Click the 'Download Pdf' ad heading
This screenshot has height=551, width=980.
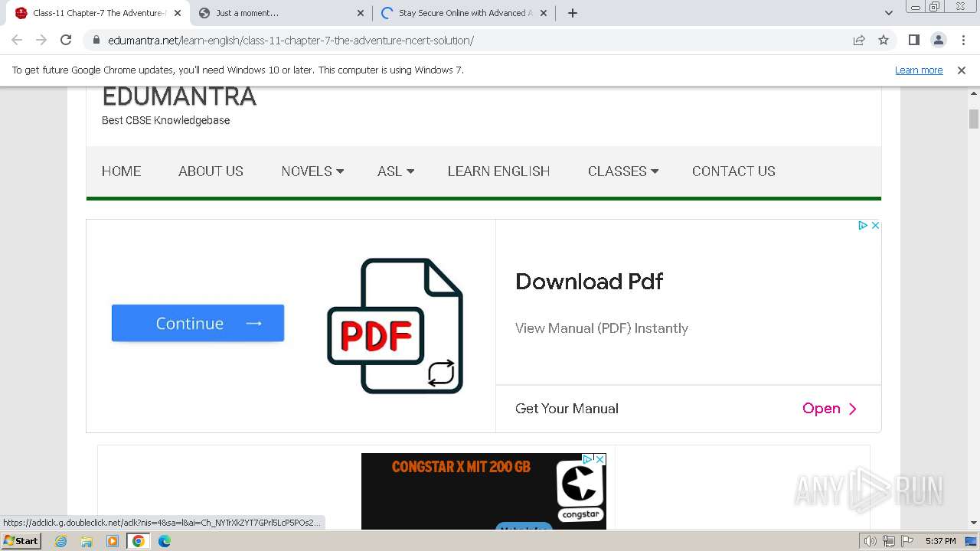coord(589,281)
